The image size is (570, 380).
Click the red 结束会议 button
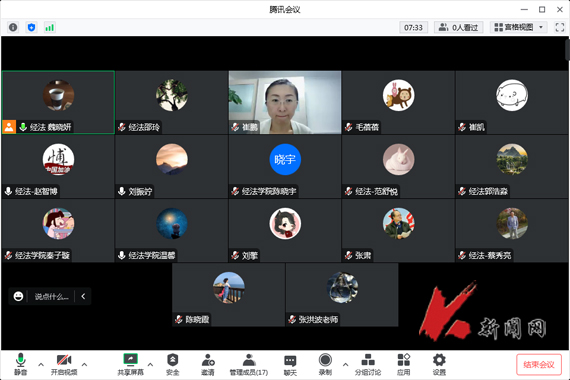click(x=539, y=364)
